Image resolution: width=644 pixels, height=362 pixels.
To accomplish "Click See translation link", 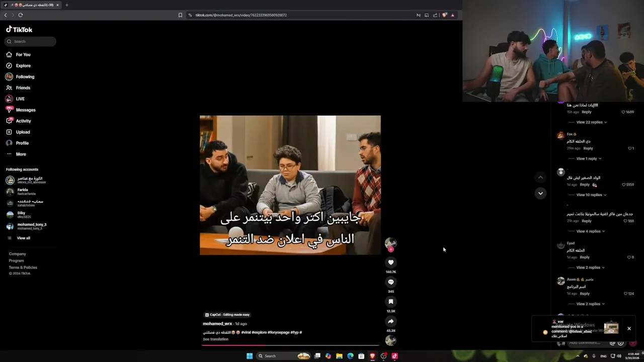I will pyautogui.click(x=215, y=339).
